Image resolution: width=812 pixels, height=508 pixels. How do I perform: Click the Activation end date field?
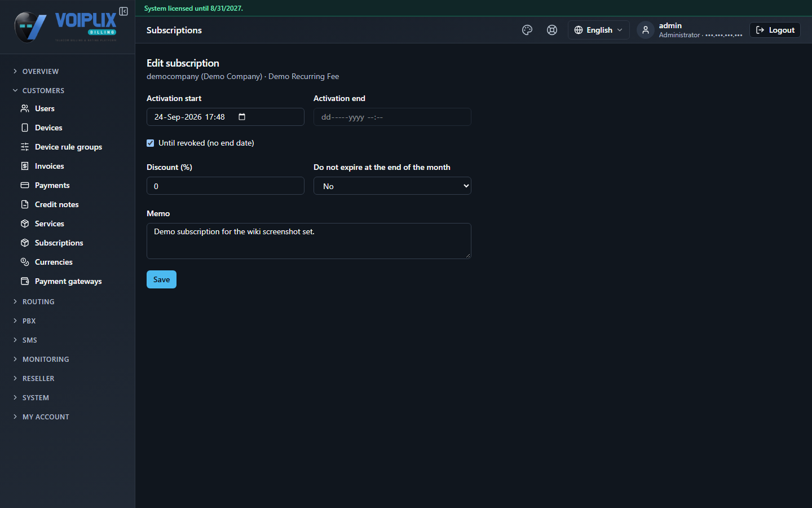point(392,117)
